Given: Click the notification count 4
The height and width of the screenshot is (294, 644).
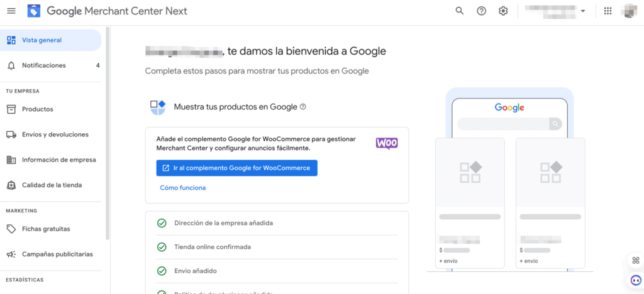Looking at the screenshot, I should [97, 65].
